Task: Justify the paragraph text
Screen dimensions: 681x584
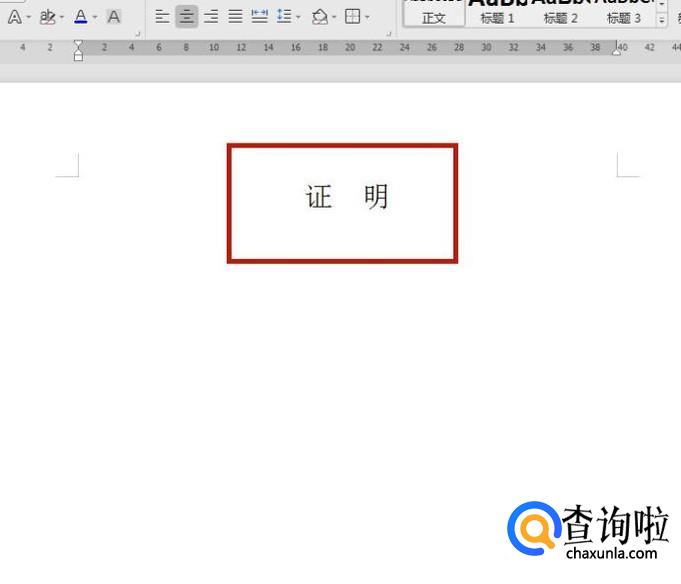Action: (235, 17)
